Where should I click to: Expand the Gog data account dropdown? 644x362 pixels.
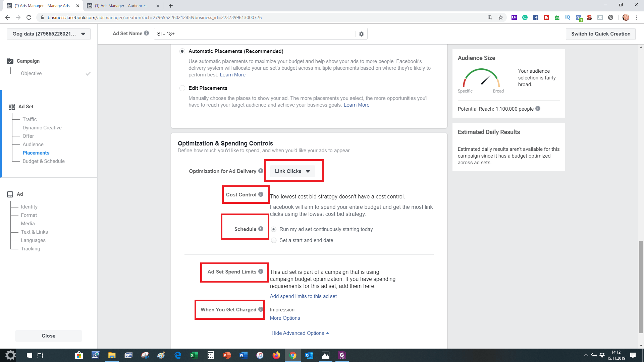[49, 34]
